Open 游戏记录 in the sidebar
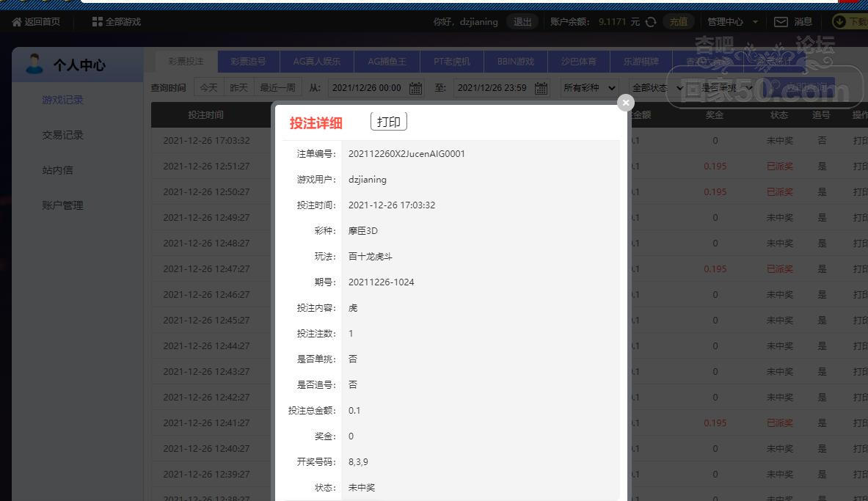Screen dimensions: 868x501 pyautogui.click(x=62, y=100)
